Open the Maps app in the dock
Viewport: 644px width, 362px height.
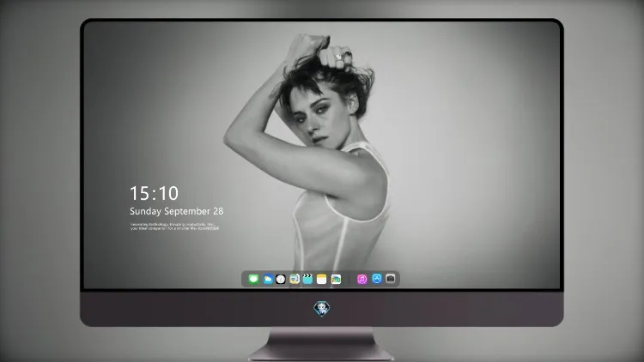click(x=295, y=279)
